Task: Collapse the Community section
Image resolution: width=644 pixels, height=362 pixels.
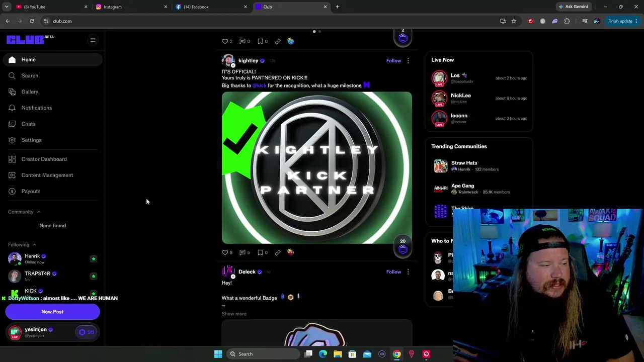Action: point(24,212)
